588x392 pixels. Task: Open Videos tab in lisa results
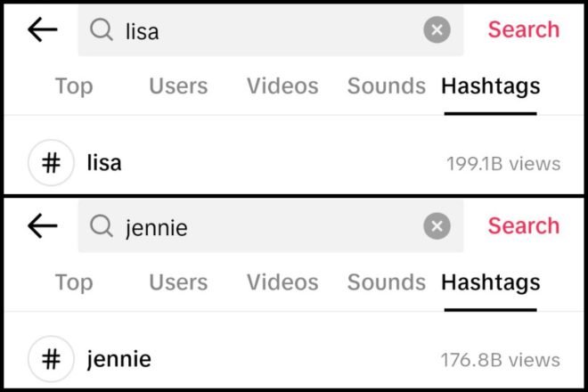(282, 86)
